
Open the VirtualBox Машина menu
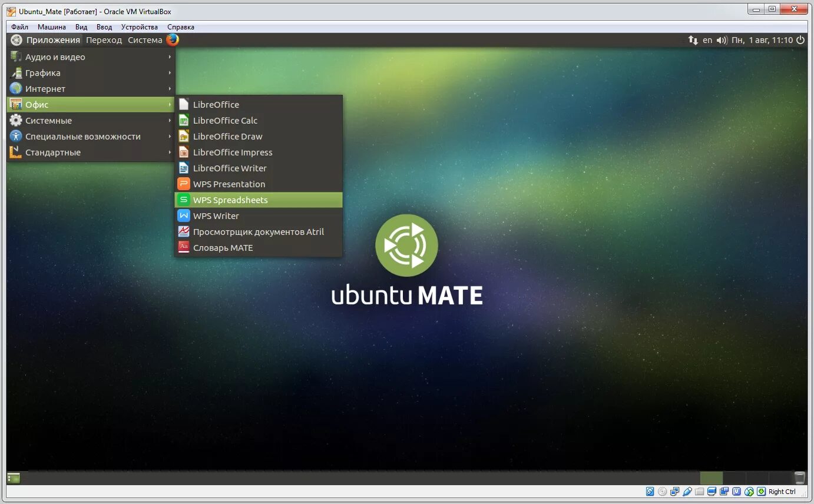point(52,27)
